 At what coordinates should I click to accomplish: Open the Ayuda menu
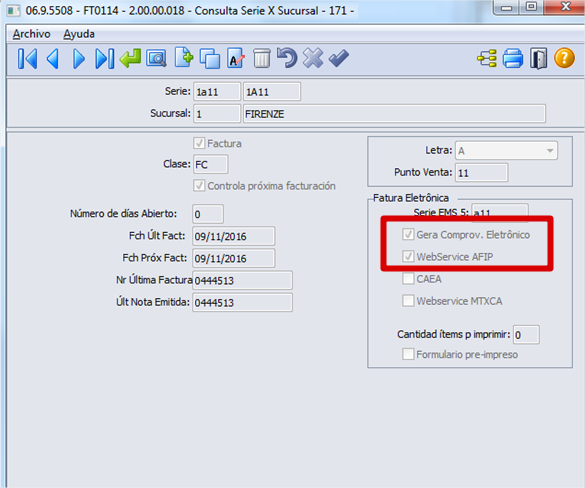point(79,34)
